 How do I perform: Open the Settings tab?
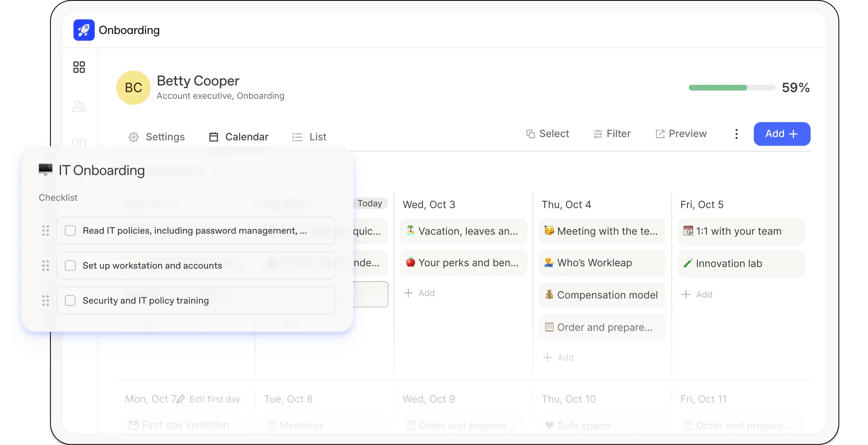click(x=156, y=136)
